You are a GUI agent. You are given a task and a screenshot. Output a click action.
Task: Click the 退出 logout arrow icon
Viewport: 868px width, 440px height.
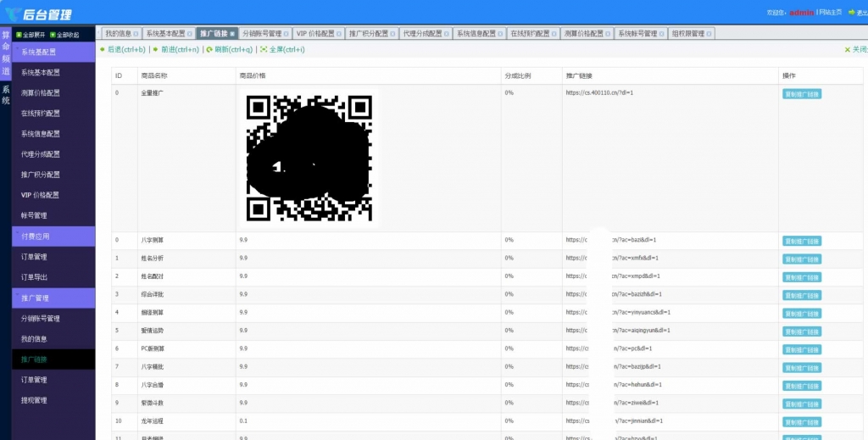[852, 13]
